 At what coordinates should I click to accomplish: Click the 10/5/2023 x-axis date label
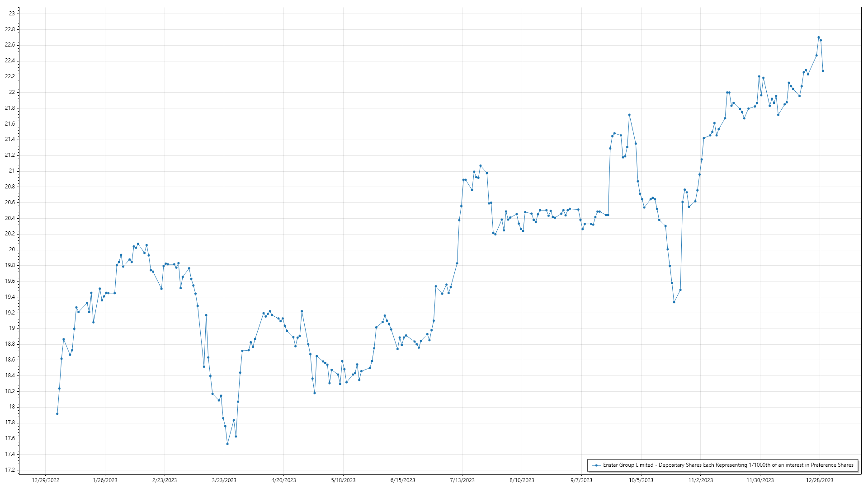point(641,480)
